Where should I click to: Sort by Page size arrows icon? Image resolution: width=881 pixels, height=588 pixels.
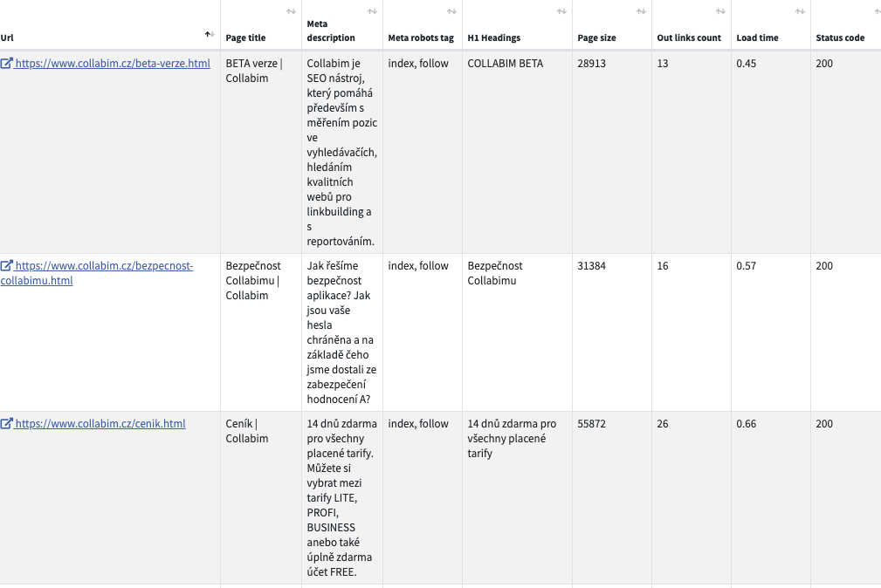[641, 12]
